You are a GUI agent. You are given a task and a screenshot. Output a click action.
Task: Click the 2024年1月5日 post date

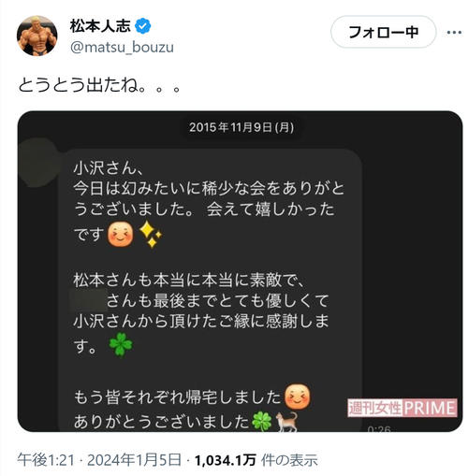[x=134, y=460]
